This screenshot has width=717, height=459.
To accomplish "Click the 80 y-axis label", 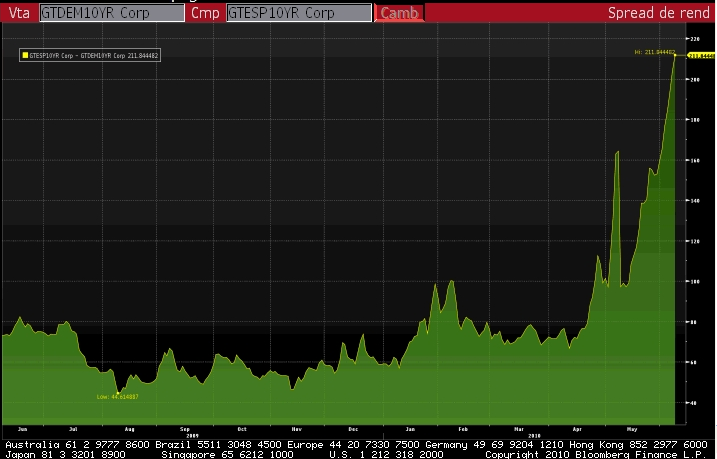I will (694, 322).
